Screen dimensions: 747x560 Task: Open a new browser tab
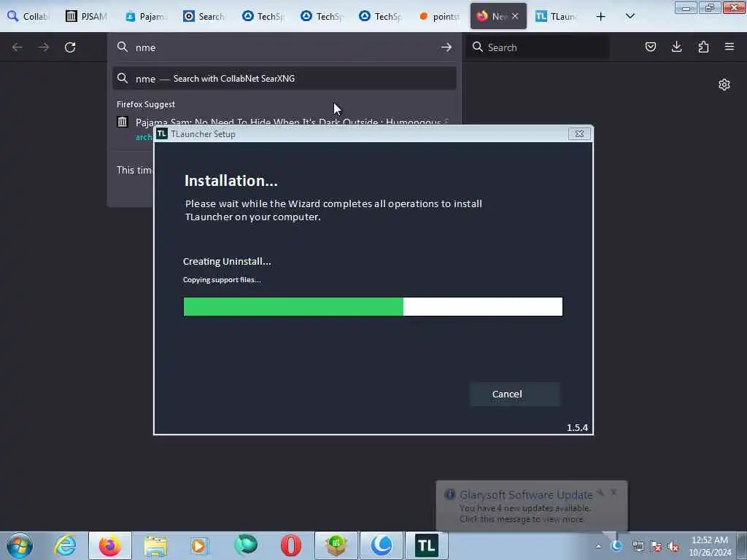(601, 16)
